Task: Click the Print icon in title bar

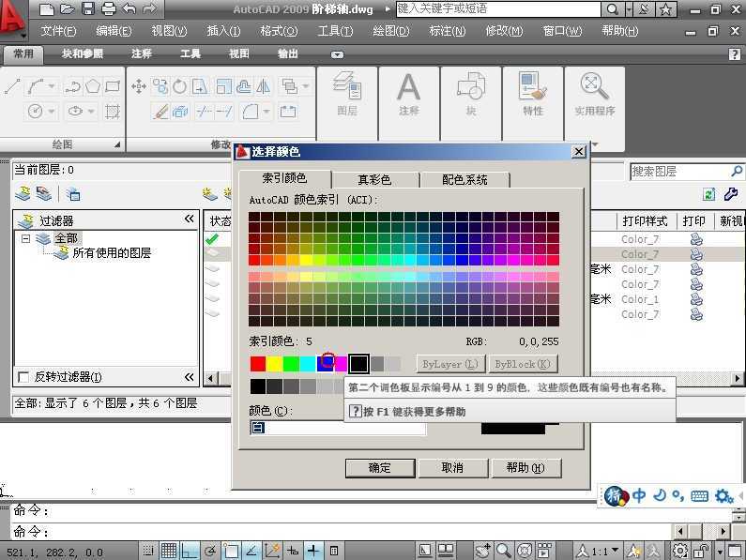Action: coord(109,8)
